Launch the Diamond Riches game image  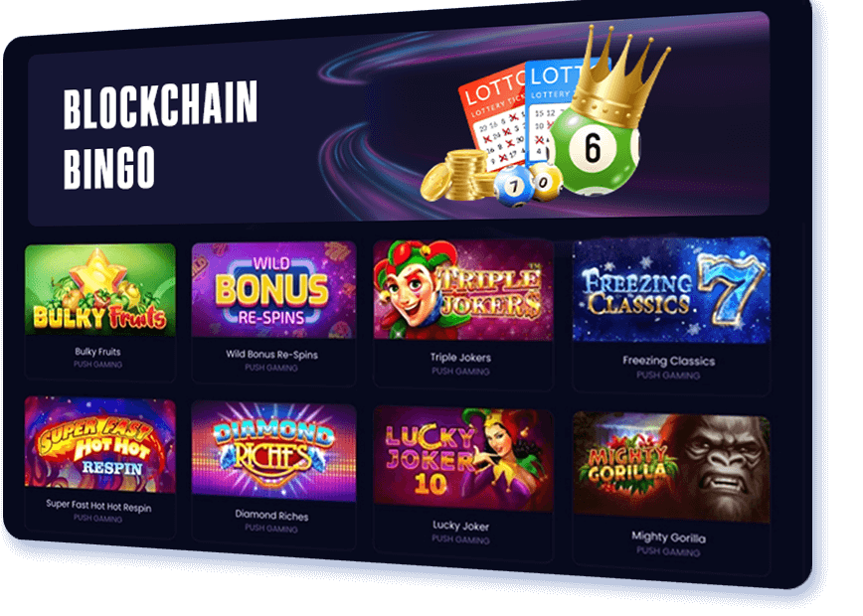(x=273, y=451)
